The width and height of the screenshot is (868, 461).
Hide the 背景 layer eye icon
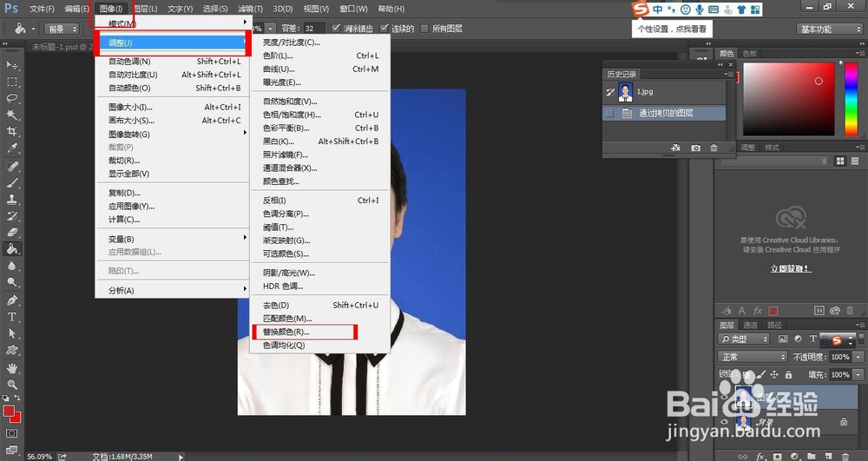coord(725,422)
